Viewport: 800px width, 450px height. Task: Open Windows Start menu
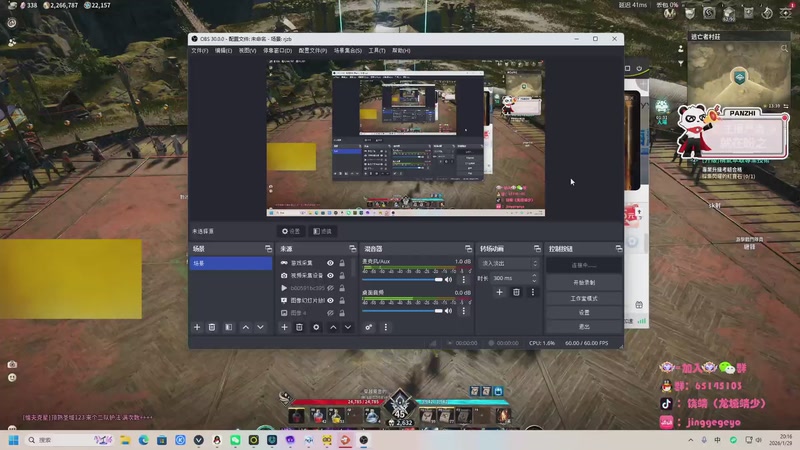[x=14, y=440]
